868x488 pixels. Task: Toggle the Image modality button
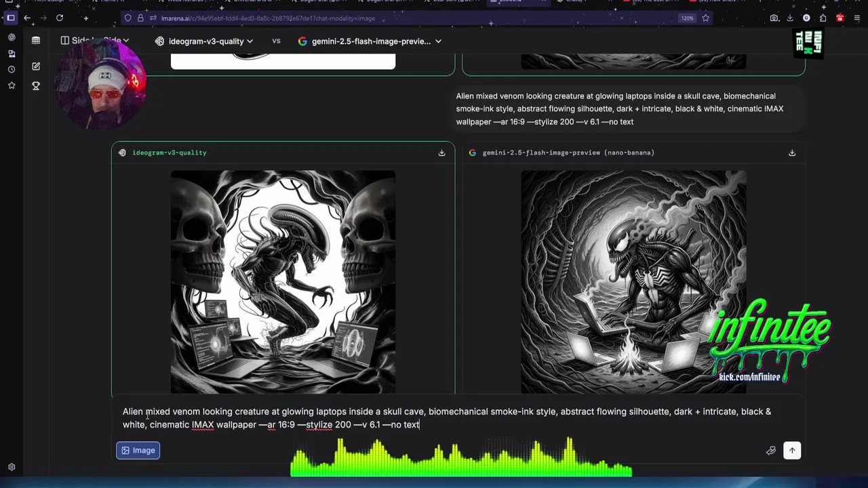click(x=138, y=450)
